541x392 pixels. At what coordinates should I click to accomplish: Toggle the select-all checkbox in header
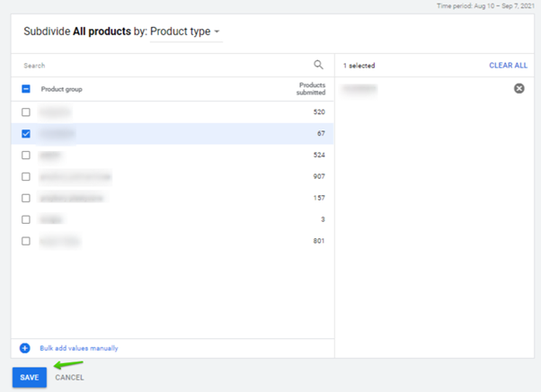pyautogui.click(x=25, y=89)
